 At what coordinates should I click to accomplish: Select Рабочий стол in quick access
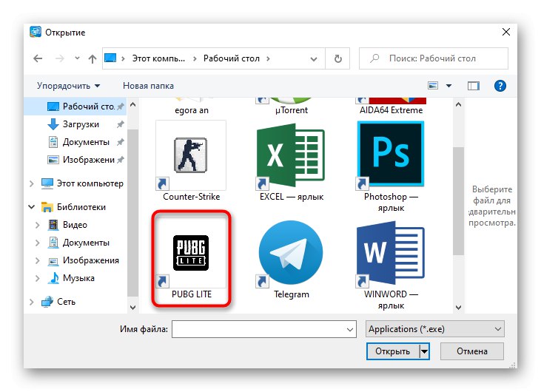coord(75,107)
